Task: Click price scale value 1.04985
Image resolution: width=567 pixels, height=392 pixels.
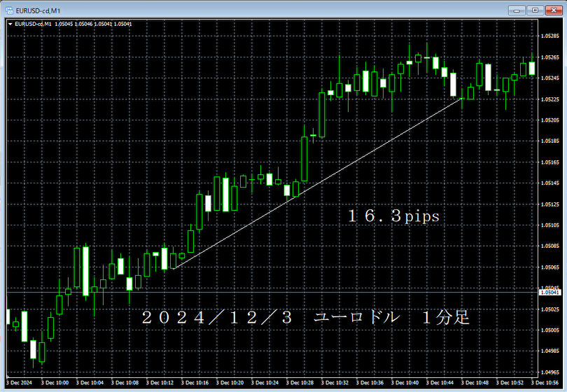Action: pyautogui.click(x=549, y=351)
